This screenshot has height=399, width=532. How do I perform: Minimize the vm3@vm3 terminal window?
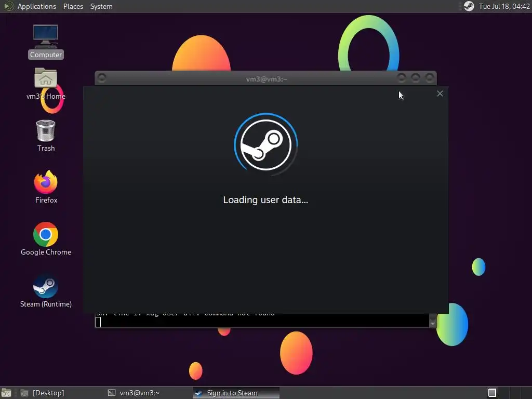click(x=402, y=78)
